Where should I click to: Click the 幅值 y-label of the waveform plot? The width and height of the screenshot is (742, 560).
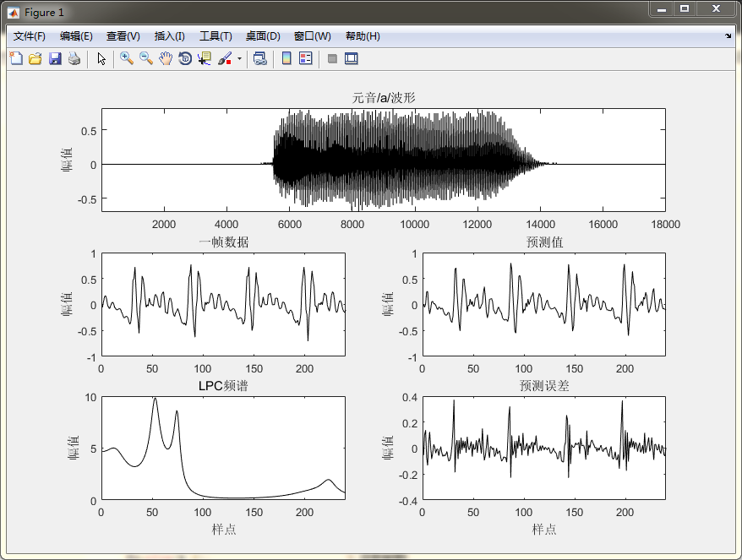pyautogui.click(x=67, y=160)
